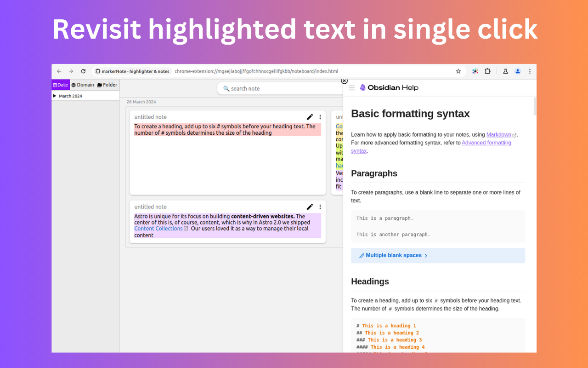The width and height of the screenshot is (588, 368).
Task: Click the '### This is a heading 3' line
Action: (x=389, y=340)
